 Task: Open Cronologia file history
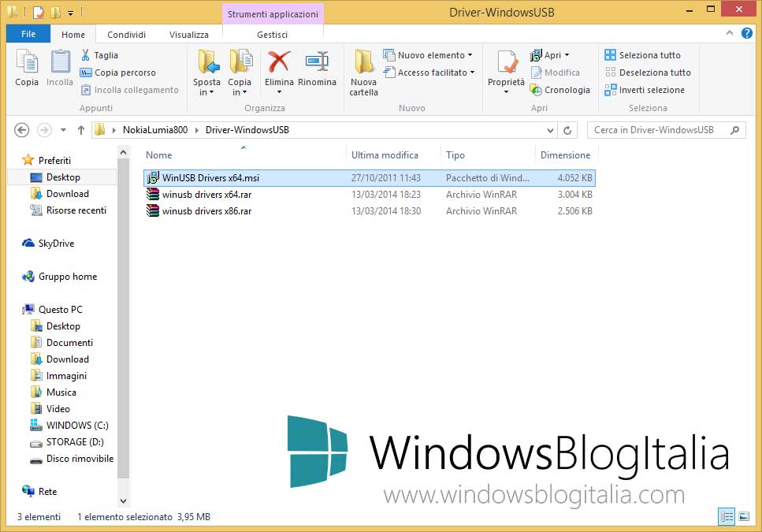(x=559, y=90)
